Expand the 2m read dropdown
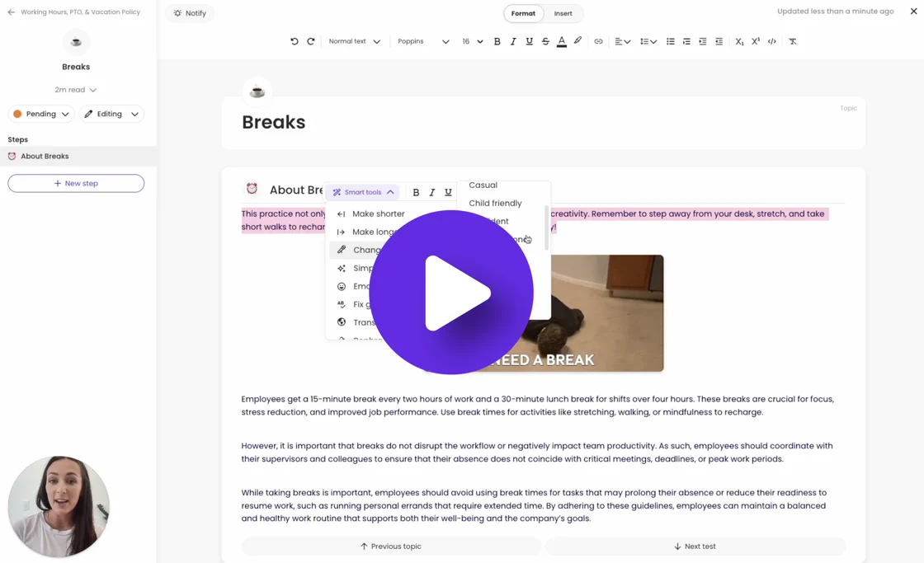 click(75, 90)
